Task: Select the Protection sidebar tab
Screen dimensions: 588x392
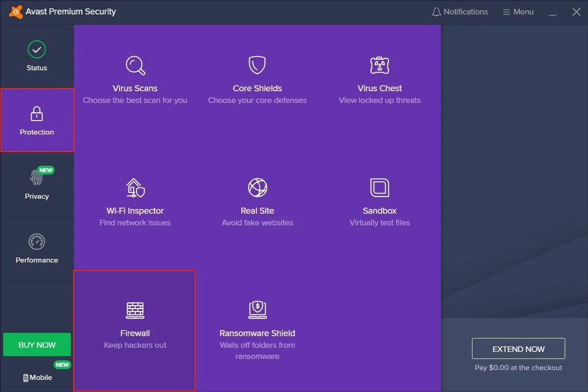Action: (37, 120)
